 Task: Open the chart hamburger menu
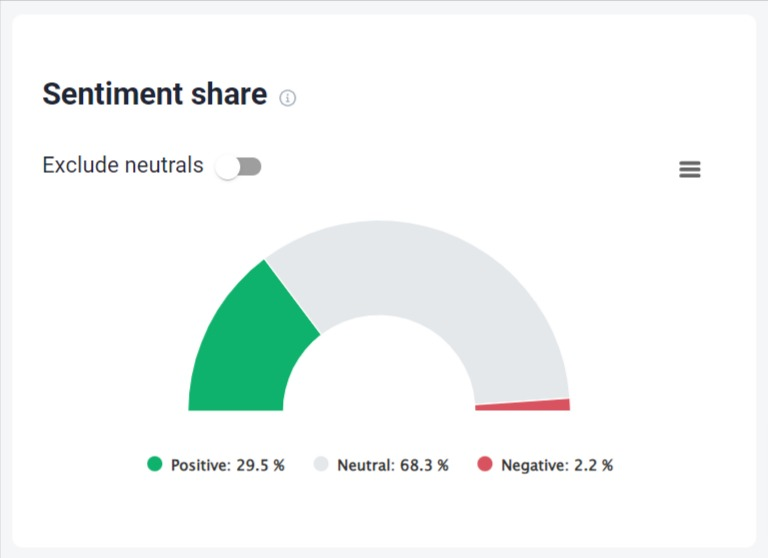click(x=690, y=169)
